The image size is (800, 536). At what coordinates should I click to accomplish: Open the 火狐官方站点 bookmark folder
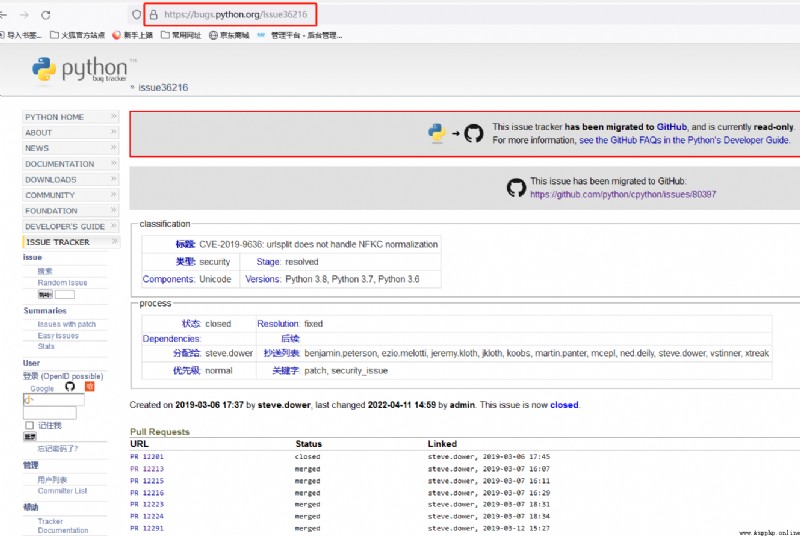[78, 35]
